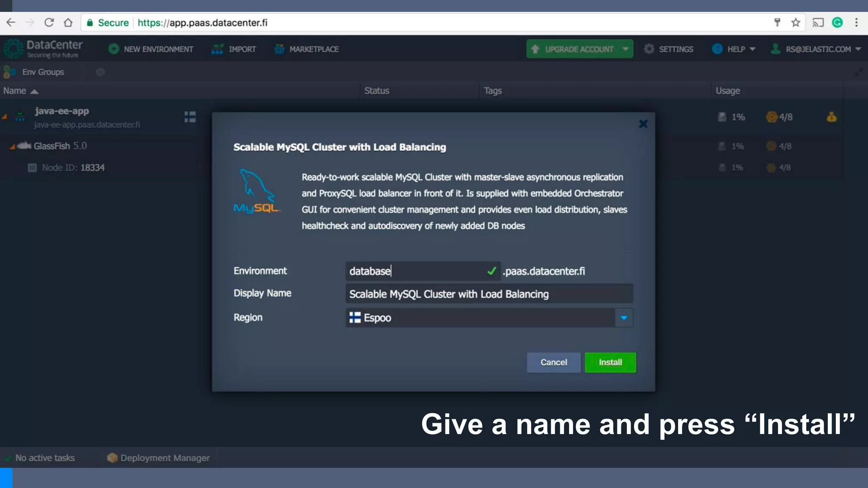Click the DataCenter logo

click(x=43, y=49)
